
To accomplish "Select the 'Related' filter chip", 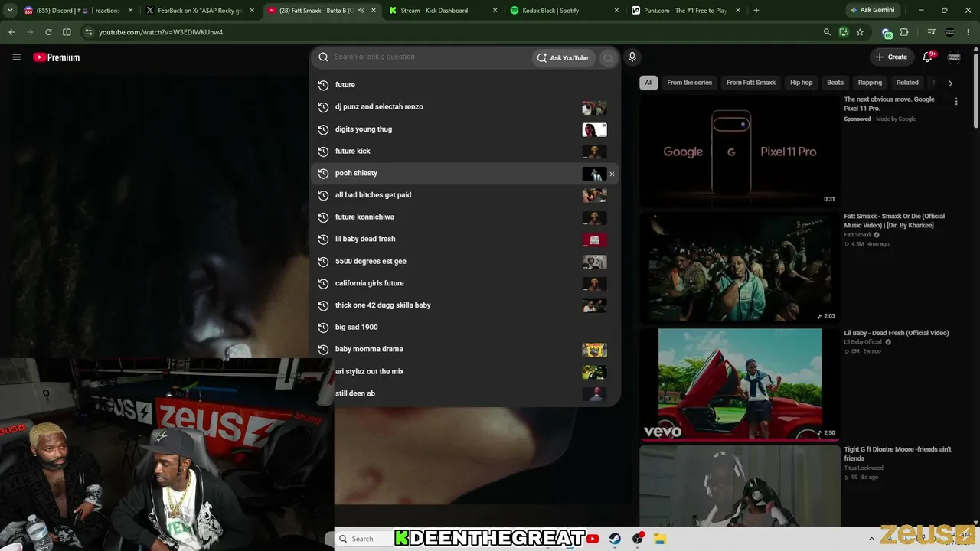I will tap(907, 83).
